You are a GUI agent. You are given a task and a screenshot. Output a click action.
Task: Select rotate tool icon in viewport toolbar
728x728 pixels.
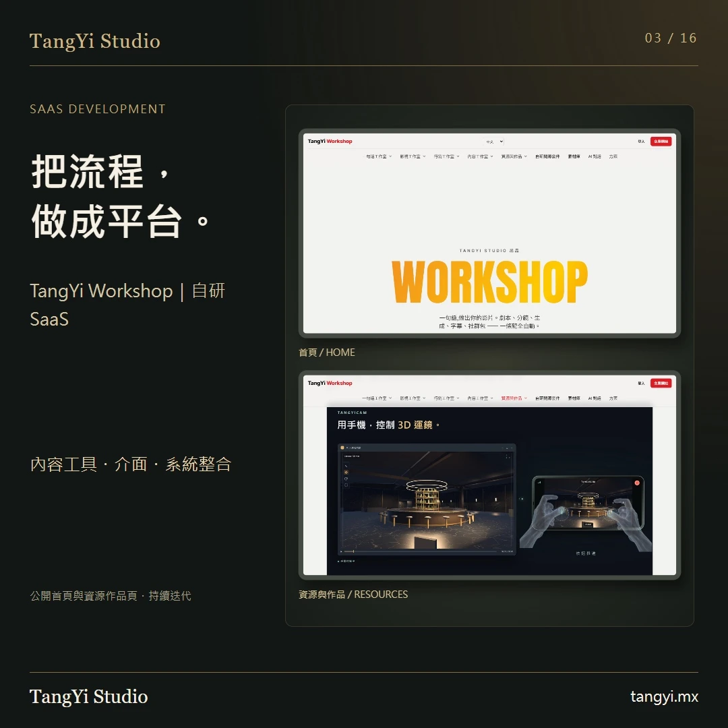coord(346,479)
